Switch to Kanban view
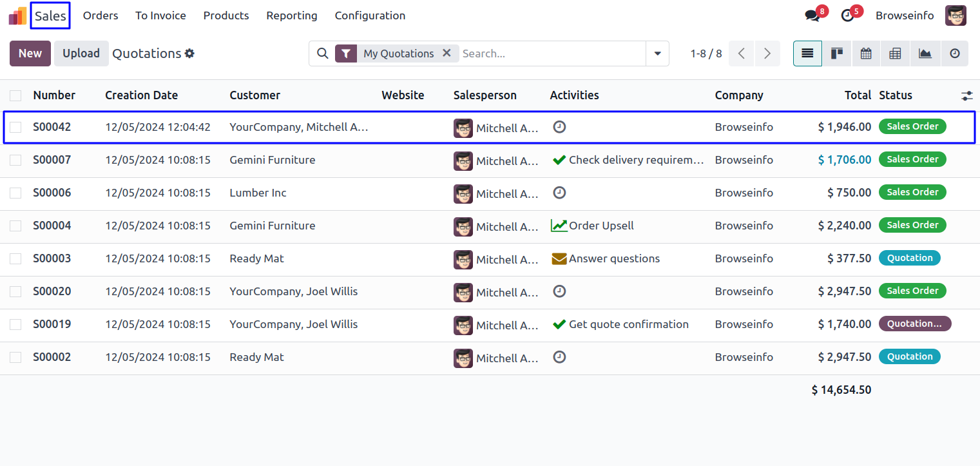980x466 pixels. 837,53
